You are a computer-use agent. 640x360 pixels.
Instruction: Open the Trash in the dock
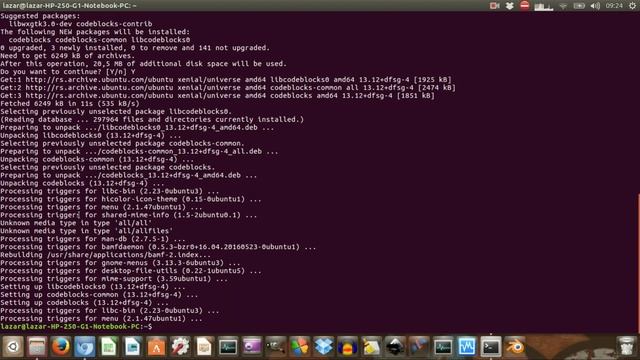pos(626,347)
